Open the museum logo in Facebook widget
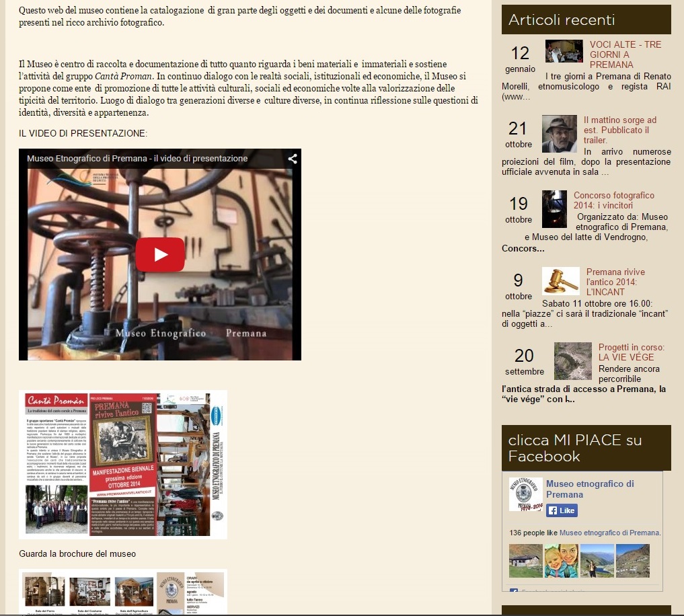 pos(526,494)
